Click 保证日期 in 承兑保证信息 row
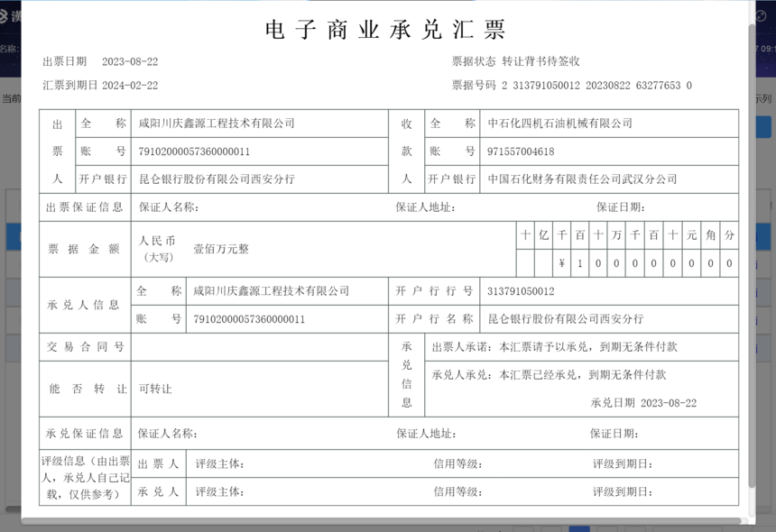776x532 pixels. point(614,434)
